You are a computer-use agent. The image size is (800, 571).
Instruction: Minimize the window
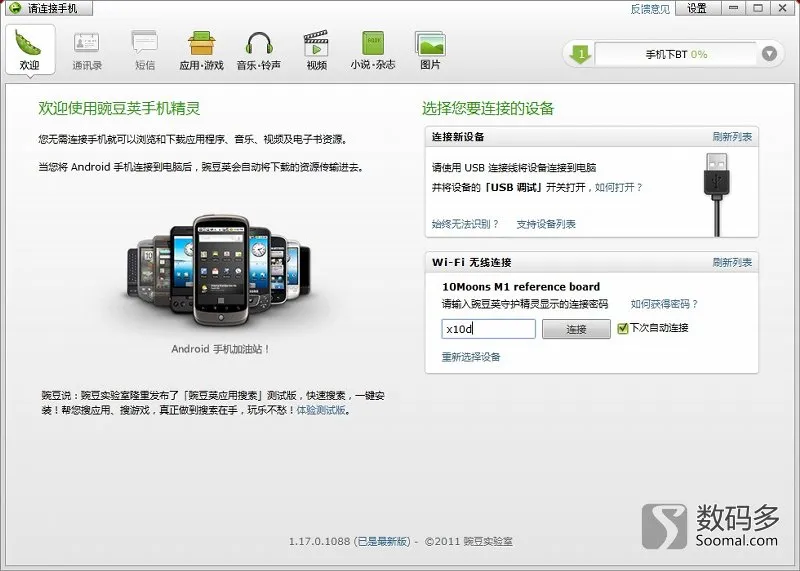click(733, 8)
